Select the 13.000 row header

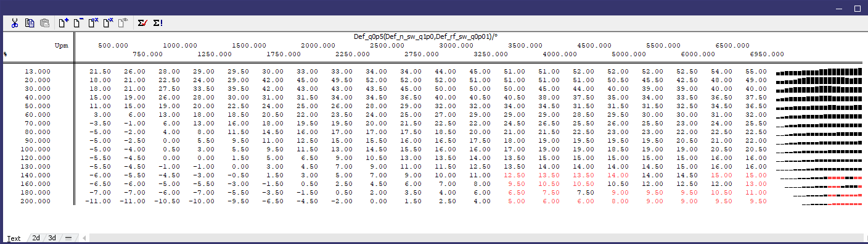38,72
